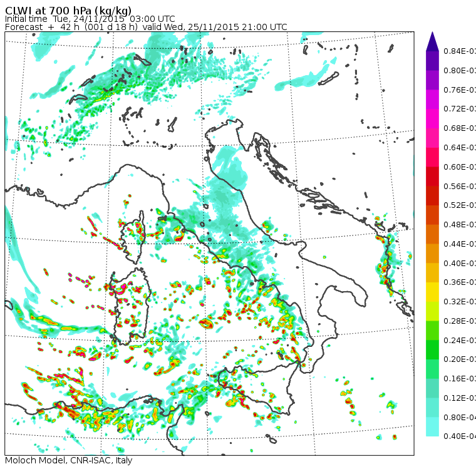
Task: Click the 0.44E-03 colorbar label
Action: 459,244
